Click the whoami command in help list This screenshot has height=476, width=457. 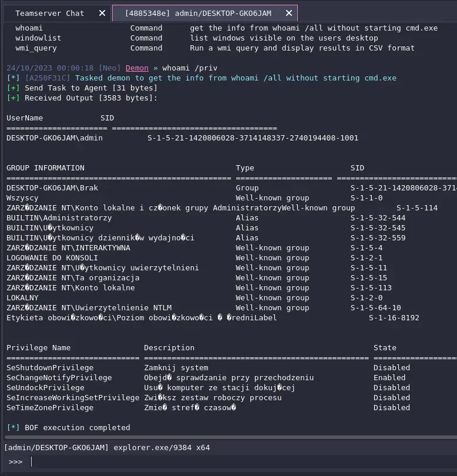(29, 28)
